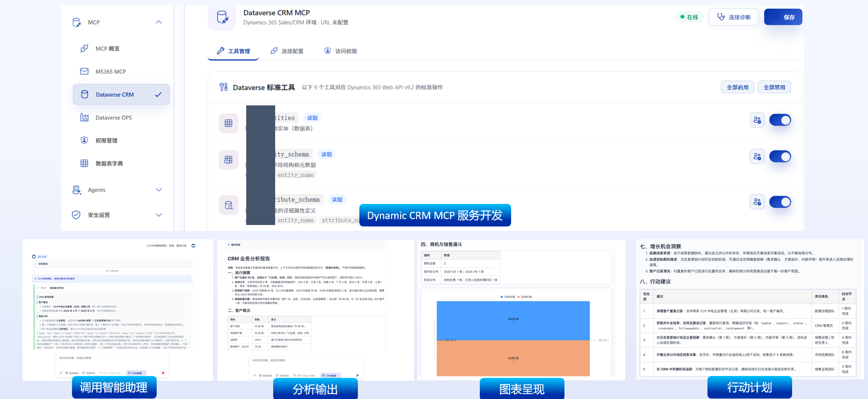Image resolution: width=868 pixels, height=399 pixels.
Task: Open GPT-OSS-120B model dropdown in assistant chat screenshot
Action: pos(111,373)
